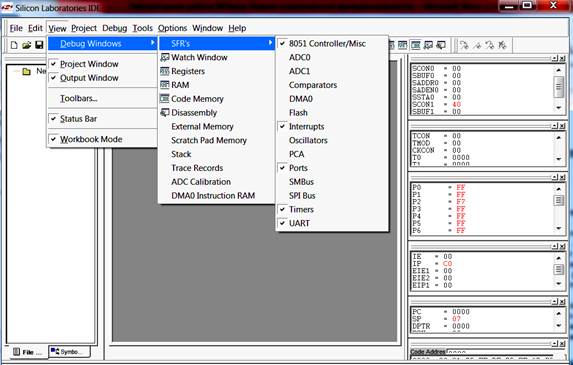
Task: Toggle the Status Bar visibility item
Action: coord(102,119)
